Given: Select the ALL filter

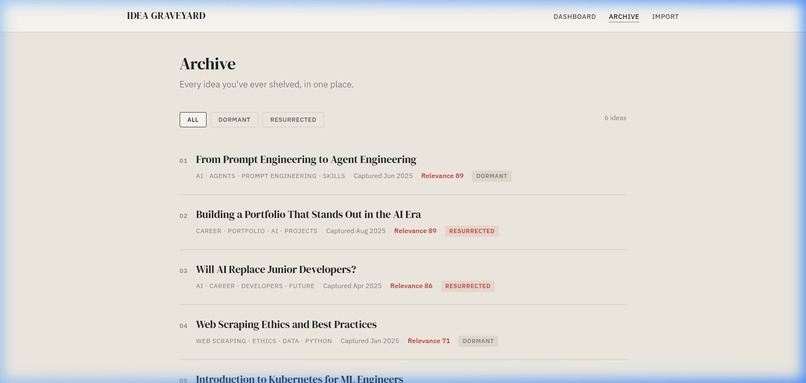Looking at the screenshot, I should (193, 120).
